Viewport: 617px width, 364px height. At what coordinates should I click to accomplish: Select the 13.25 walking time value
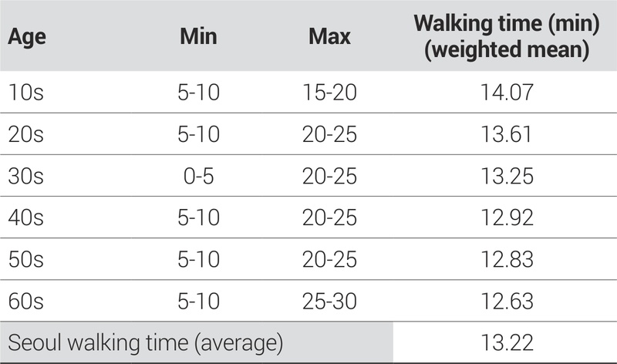click(506, 177)
